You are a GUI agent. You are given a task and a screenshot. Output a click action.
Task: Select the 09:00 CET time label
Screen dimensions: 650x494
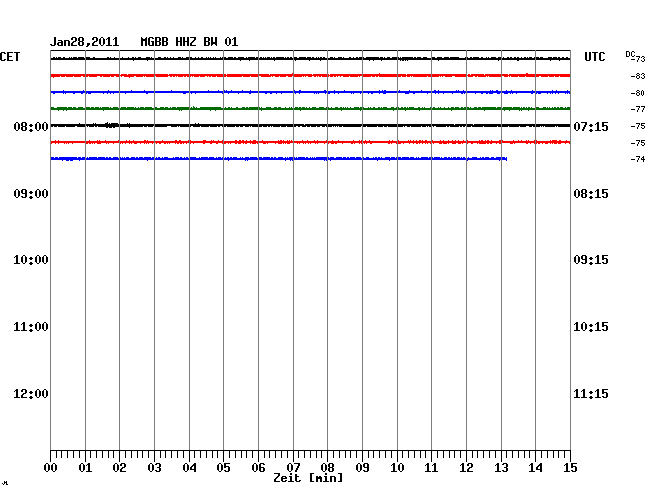31,194
